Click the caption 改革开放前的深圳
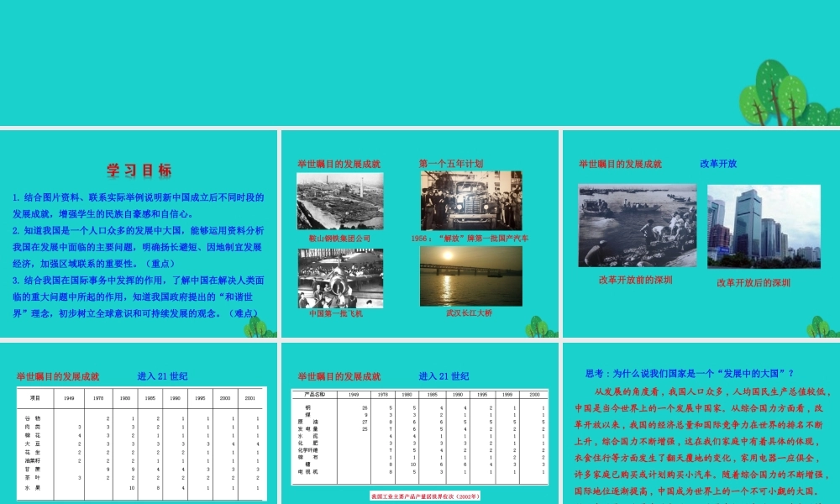 point(635,280)
